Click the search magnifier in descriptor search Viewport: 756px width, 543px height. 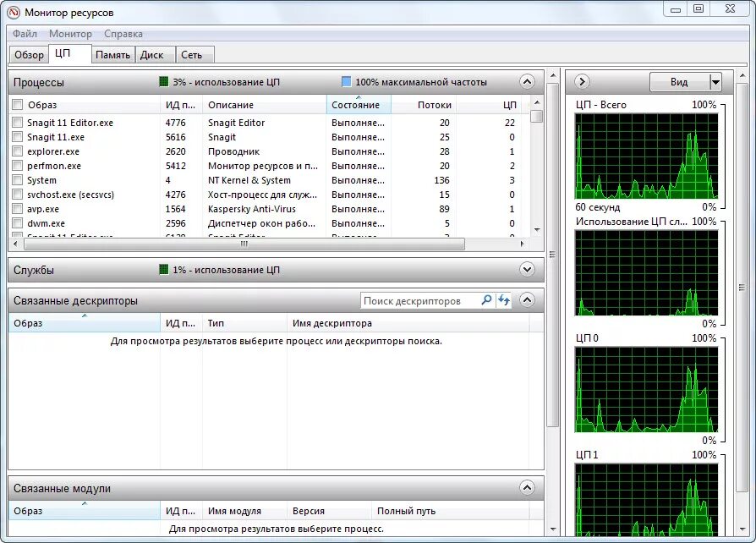(486, 300)
